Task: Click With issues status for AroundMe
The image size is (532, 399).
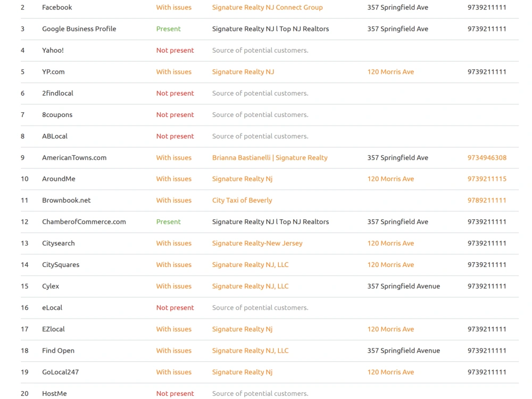Action: click(x=174, y=178)
